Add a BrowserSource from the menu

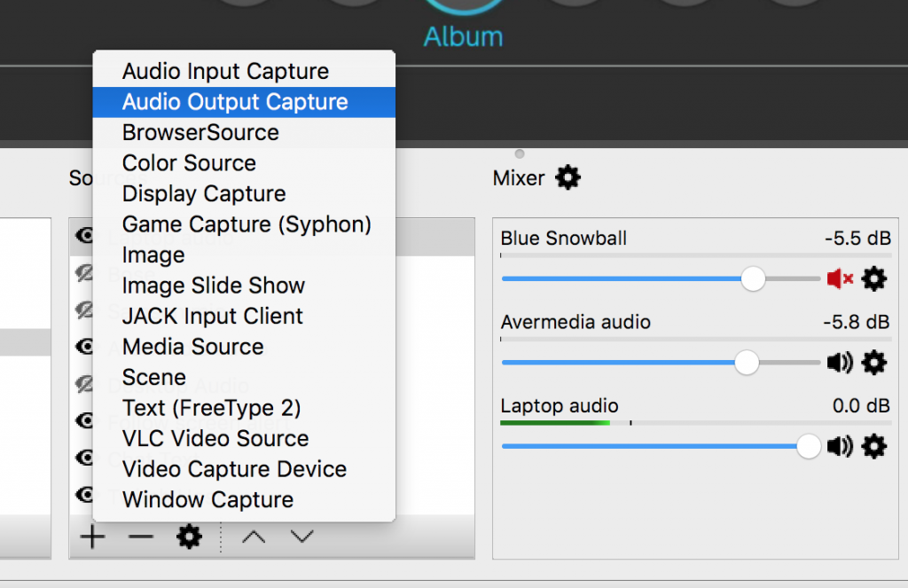coord(244,133)
